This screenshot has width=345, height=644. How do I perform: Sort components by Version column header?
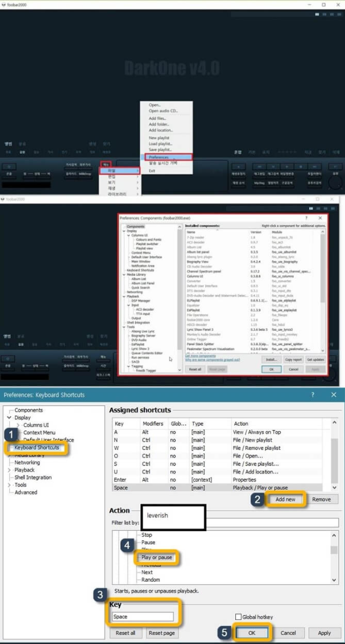tap(256, 232)
